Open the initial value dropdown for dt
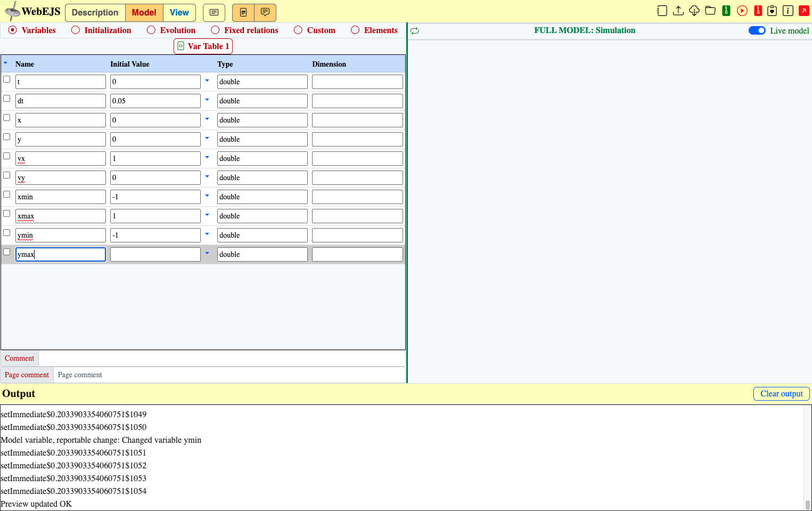The height and width of the screenshot is (511, 812). (207, 100)
